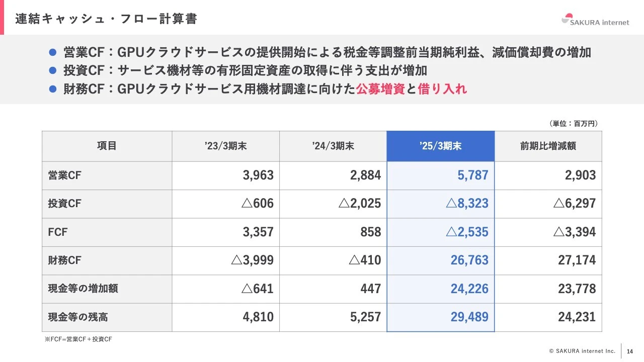
Task: Click the '24/3期末 column header
Action: click(x=333, y=146)
